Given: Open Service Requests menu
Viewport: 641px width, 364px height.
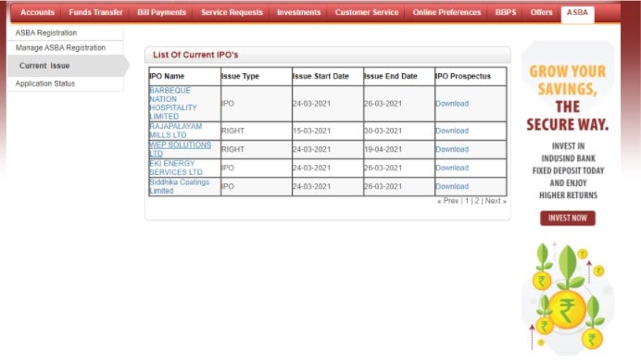Looking at the screenshot, I should (x=232, y=13).
